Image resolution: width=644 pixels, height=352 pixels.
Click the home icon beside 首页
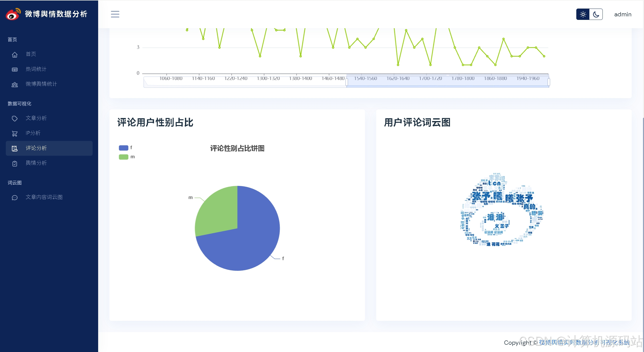(15, 54)
